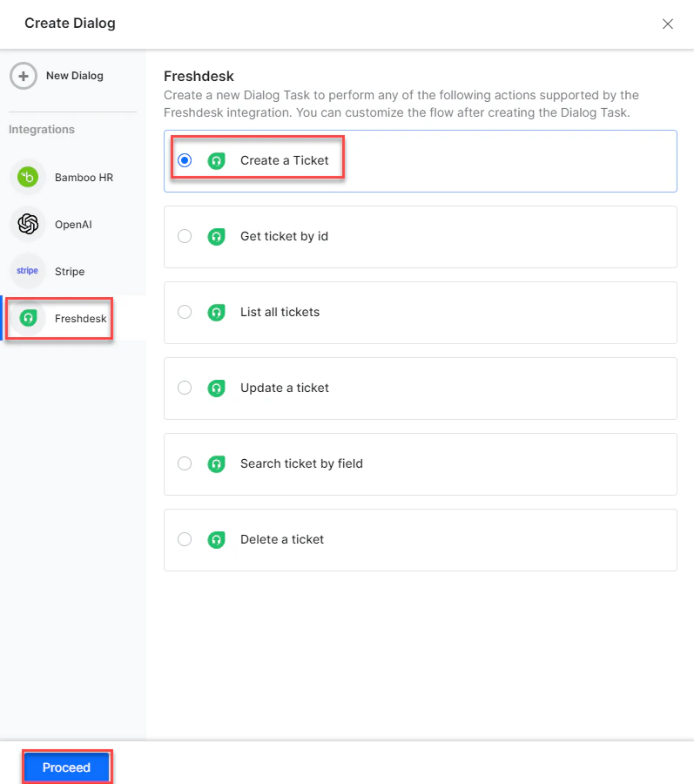Image resolution: width=694 pixels, height=784 pixels.
Task: Select the Update a ticket radio button
Action: 185,388
